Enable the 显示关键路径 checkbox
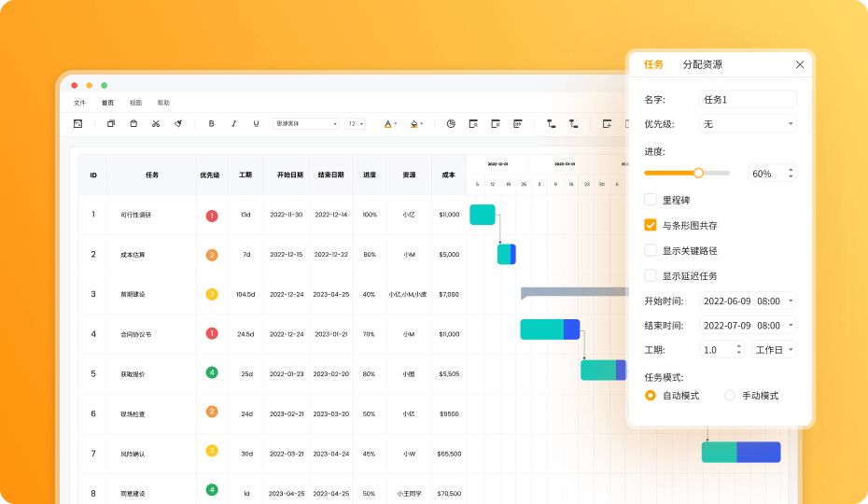 tap(651, 250)
